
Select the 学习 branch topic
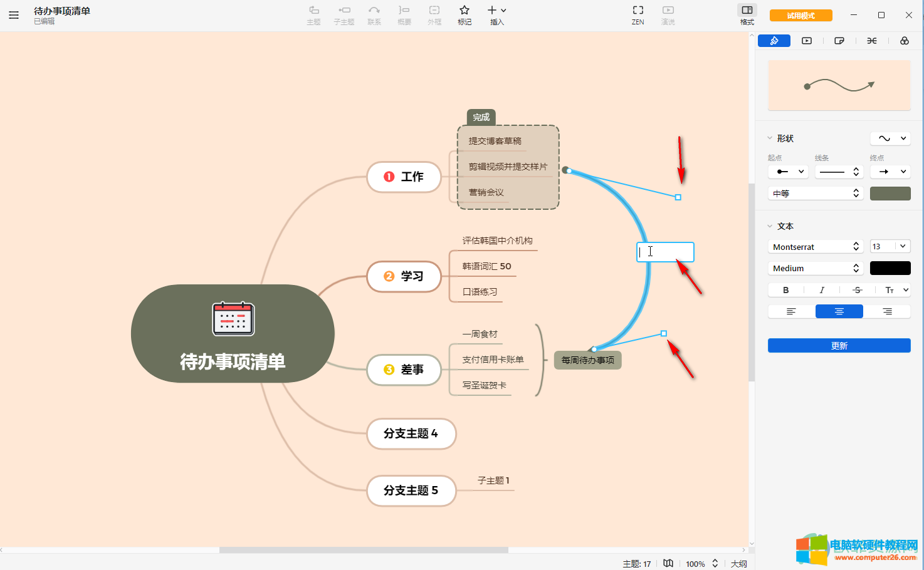(404, 276)
